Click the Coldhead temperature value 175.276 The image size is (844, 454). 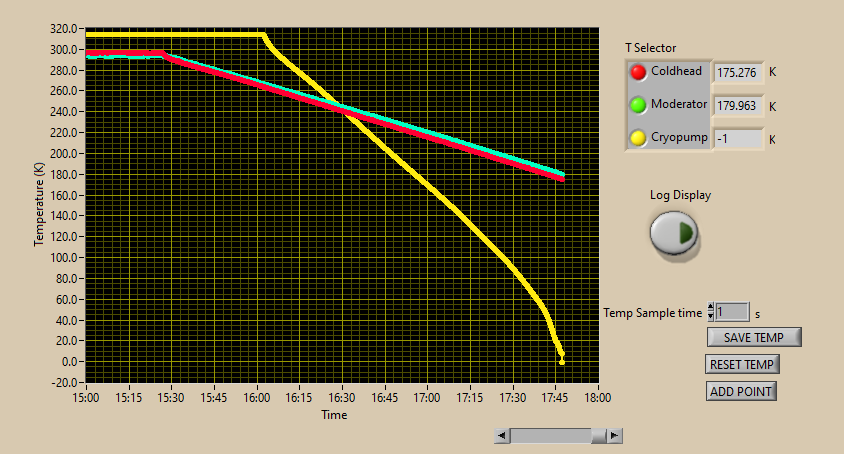point(737,73)
